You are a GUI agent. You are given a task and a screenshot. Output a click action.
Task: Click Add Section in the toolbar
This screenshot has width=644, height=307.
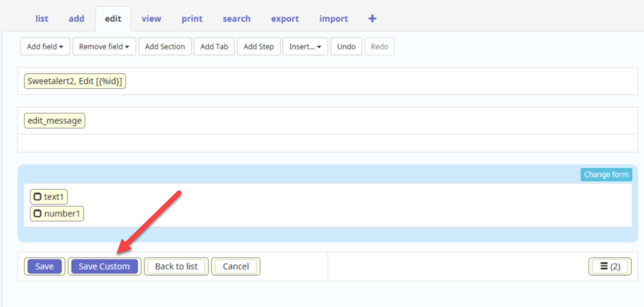pyautogui.click(x=165, y=47)
